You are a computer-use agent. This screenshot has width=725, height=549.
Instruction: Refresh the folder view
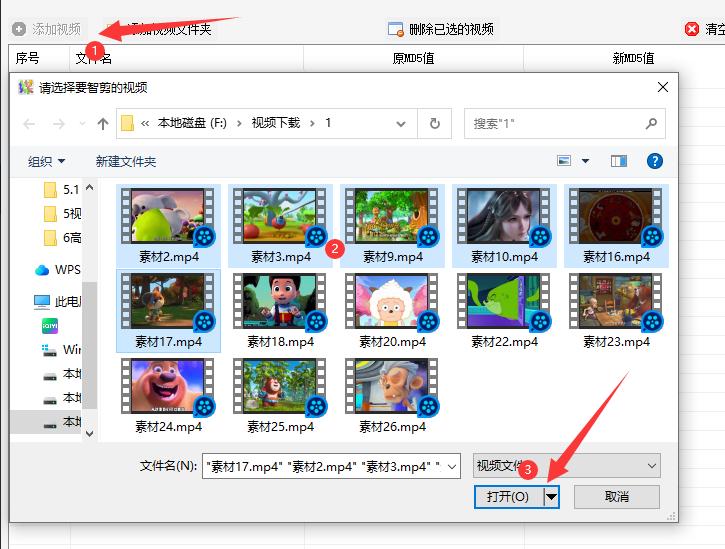(x=435, y=123)
